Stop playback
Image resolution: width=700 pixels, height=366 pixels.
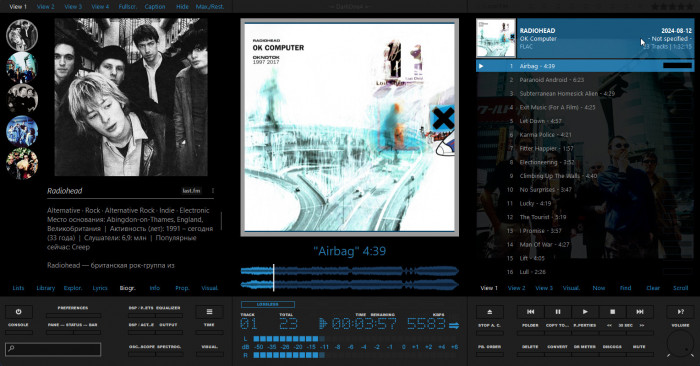click(612, 312)
